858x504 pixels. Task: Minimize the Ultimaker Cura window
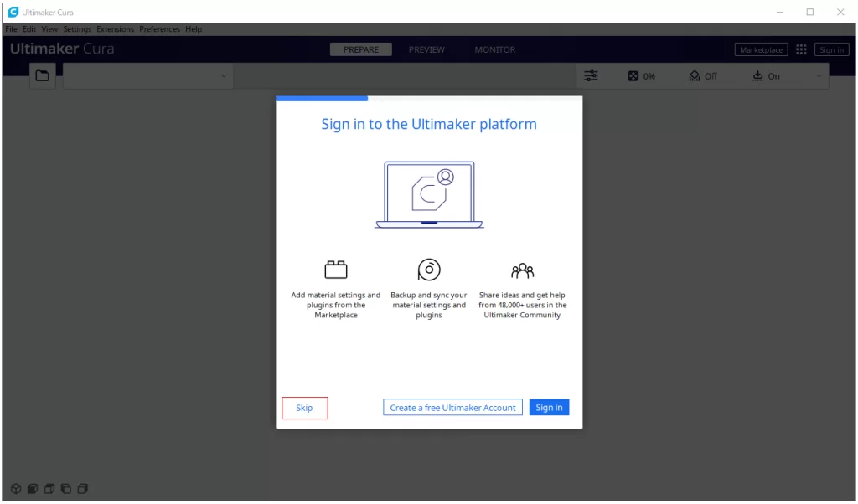[x=780, y=12]
